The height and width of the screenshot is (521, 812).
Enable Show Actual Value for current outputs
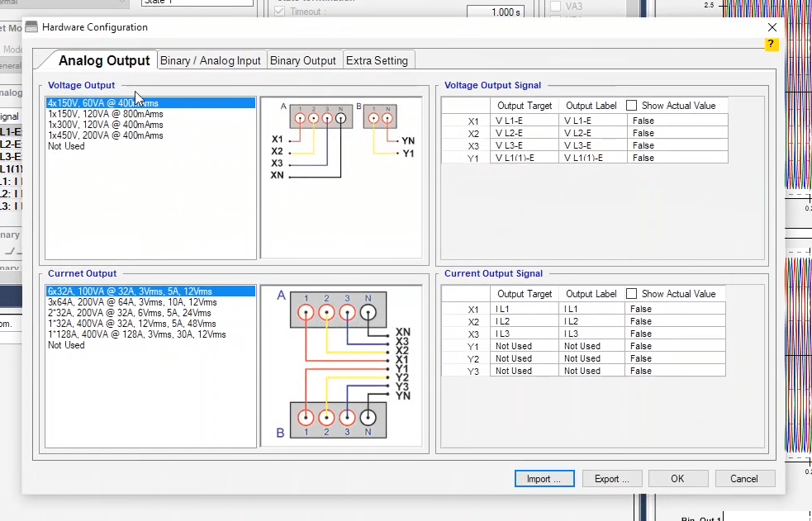click(632, 294)
